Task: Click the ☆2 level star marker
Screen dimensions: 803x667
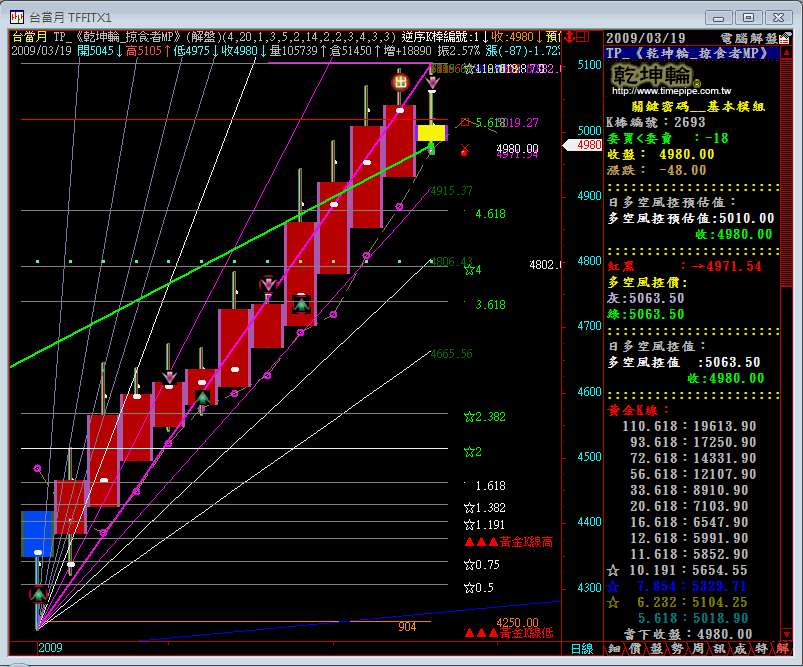Action: [469, 452]
